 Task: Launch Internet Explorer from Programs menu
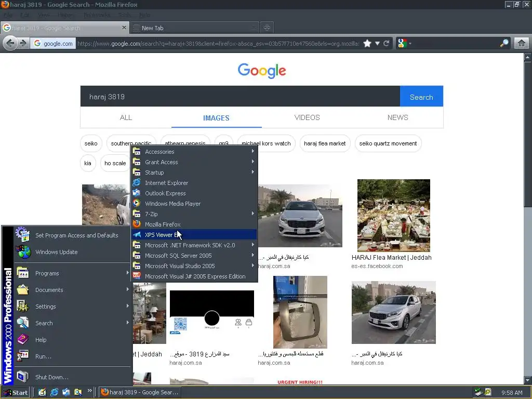click(194, 183)
